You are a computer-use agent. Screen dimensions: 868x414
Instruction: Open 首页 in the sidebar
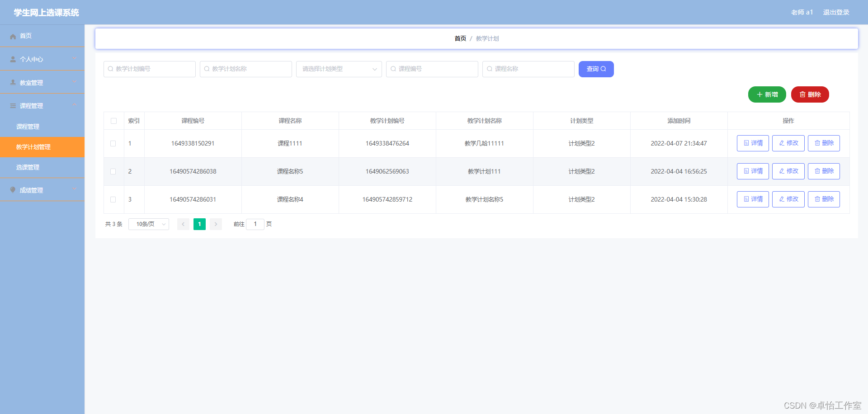[42, 36]
